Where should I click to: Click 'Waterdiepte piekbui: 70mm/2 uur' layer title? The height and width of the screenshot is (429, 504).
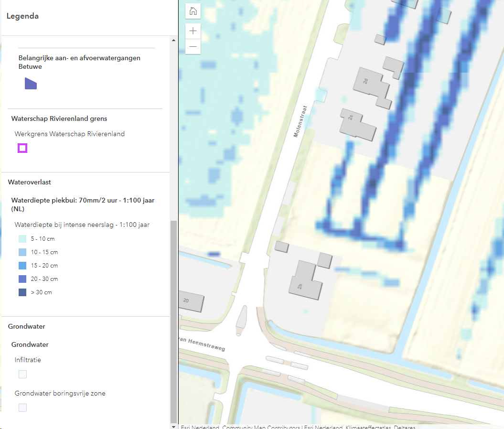coord(83,204)
